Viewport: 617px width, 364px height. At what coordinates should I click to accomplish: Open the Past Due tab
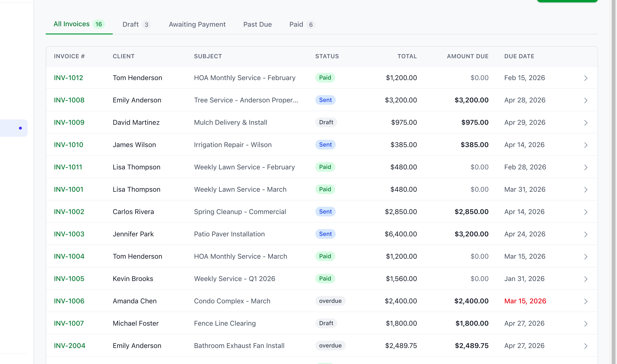(x=257, y=24)
